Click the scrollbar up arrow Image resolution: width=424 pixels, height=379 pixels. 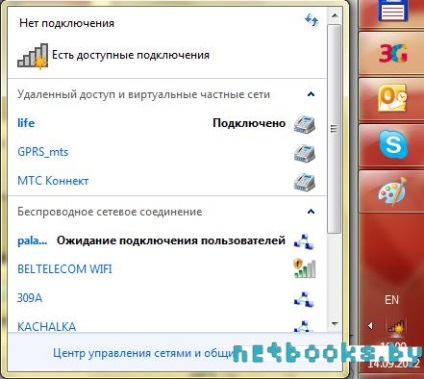tap(335, 15)
